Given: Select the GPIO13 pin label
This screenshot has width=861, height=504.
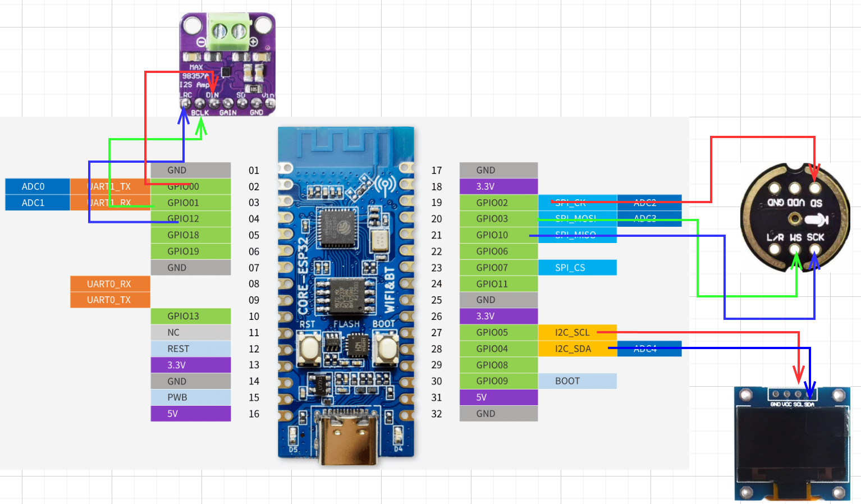Looking at the screenshot, I should (x=191, y=316).
